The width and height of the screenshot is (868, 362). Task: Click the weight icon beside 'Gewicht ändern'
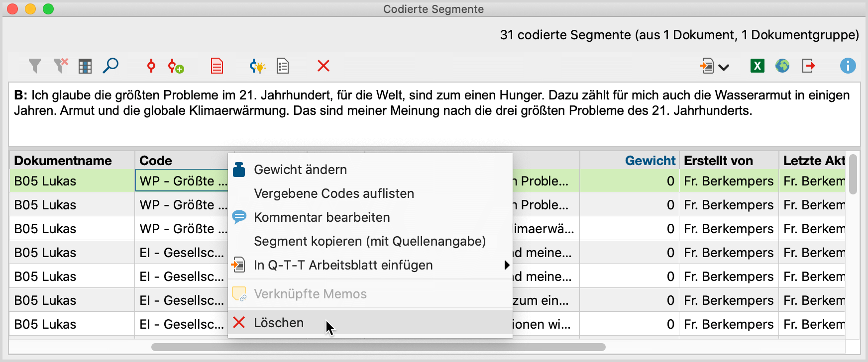(239, 170)
